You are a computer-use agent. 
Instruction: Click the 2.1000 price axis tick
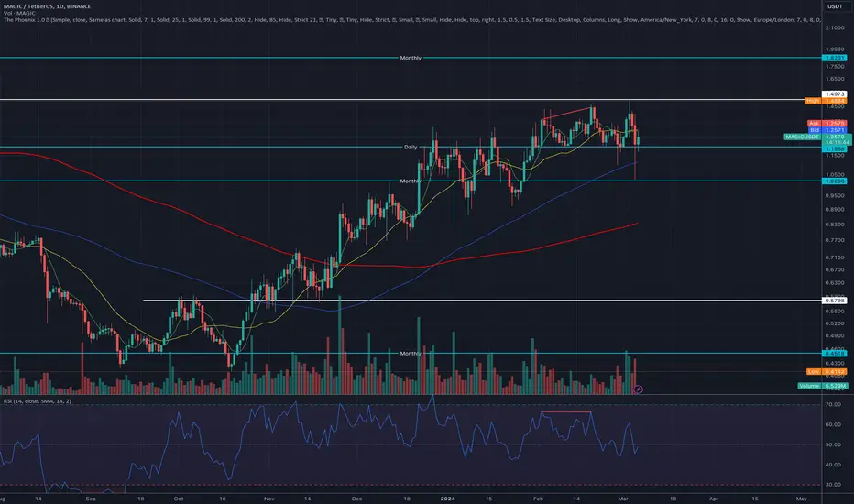pyautogui.click(x=835, y=27)
